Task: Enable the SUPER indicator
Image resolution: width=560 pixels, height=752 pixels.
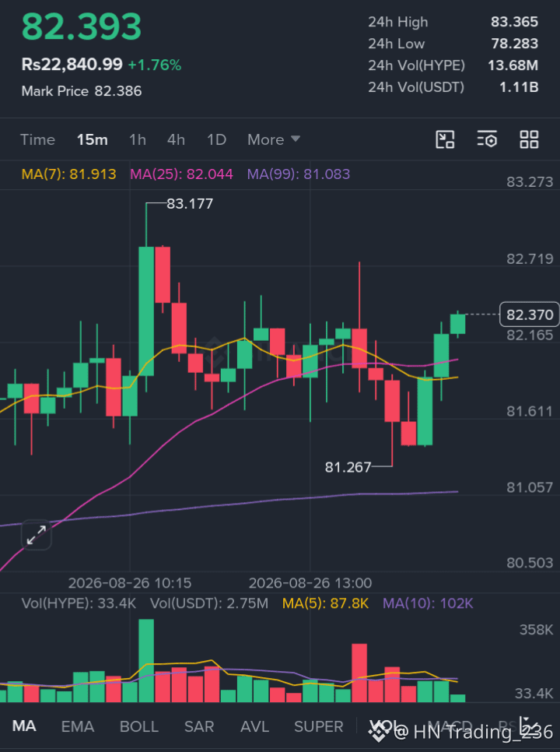Action: point(319,726)
